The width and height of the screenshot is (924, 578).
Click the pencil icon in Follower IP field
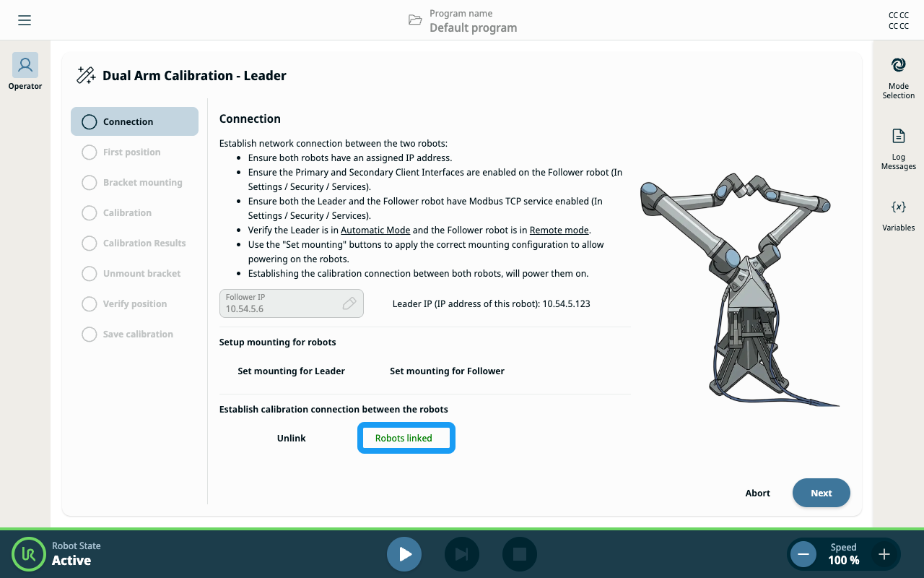[349, 303]
